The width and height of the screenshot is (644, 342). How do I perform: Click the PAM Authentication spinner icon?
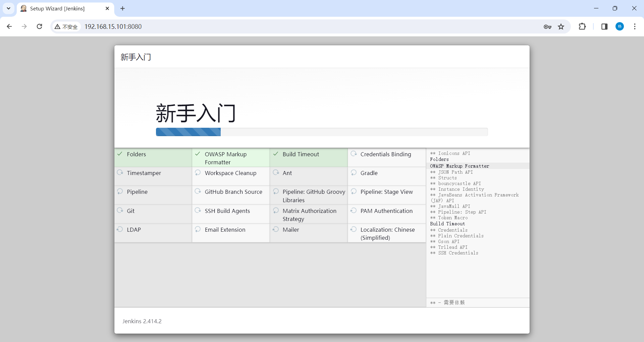coord(354,211)
